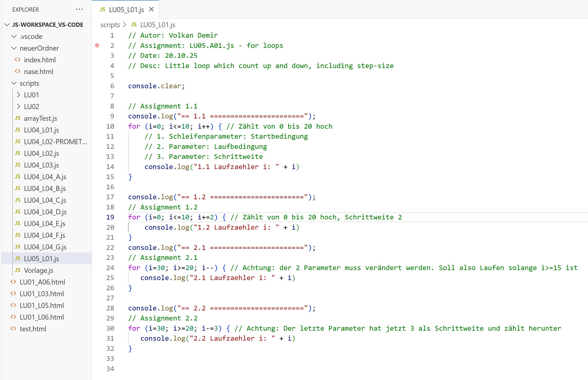This screenshot has height=380, width=588.
Task: Click the JS icon in the LU05_L01.js tab
Action: (103, 9)
